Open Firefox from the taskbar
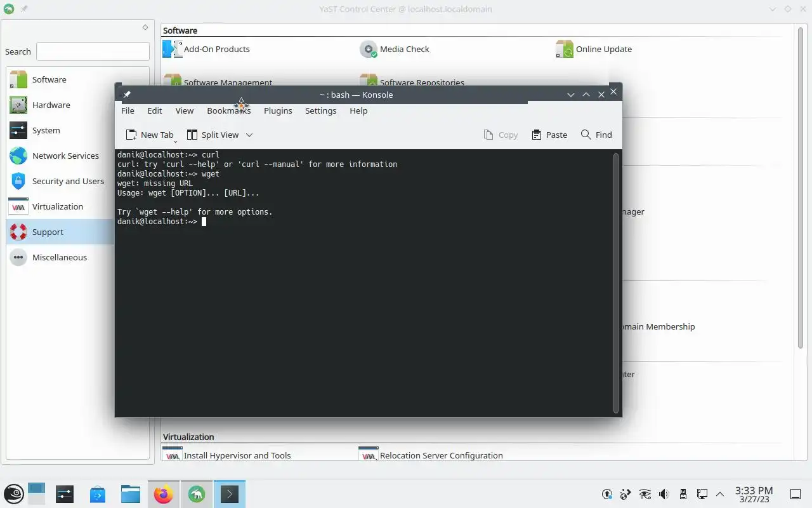The width and height of the screenshot is (812, 508). point(164,494)
